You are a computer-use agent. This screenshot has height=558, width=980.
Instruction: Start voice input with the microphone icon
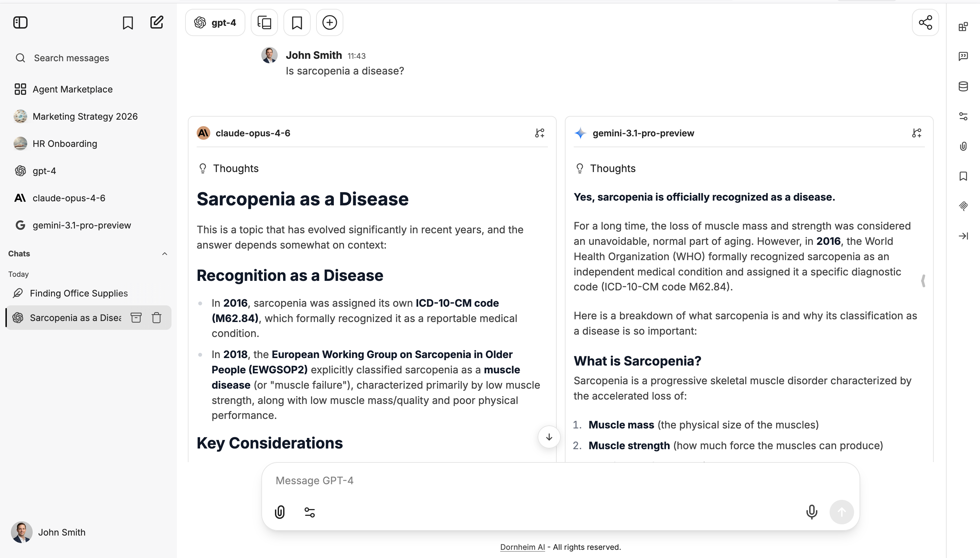[x=811, y=512]
